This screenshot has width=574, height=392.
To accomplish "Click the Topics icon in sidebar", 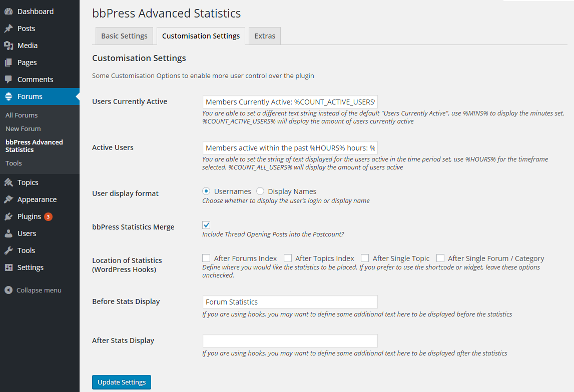I will [x=9, y=182].
